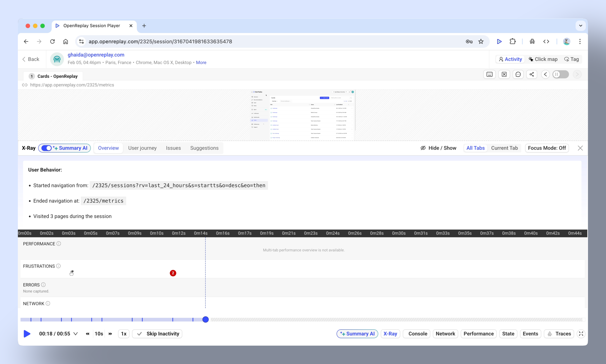The width and height of the screenshot is (606, 364).
Task: Open the Network panel
Action: click(445, 334)
